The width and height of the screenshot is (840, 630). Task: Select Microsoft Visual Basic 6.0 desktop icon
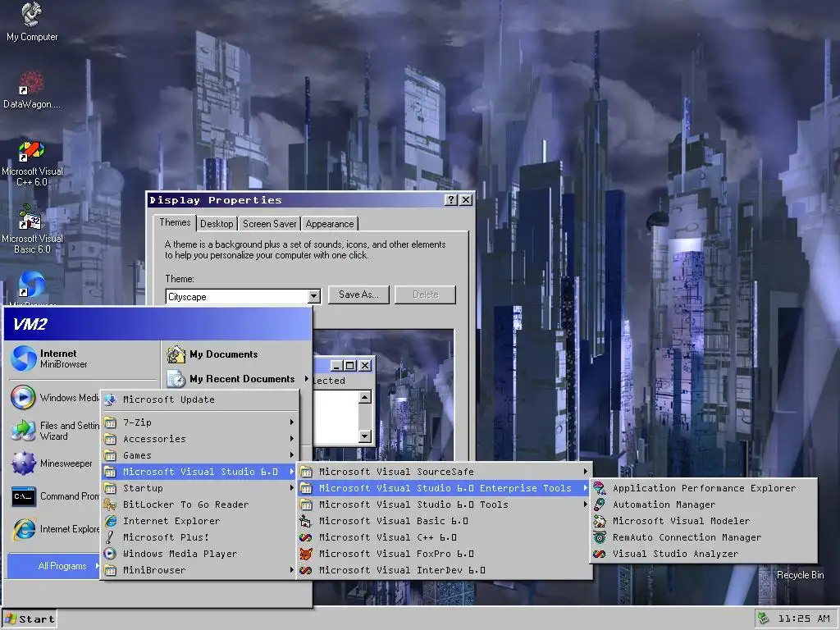[32, 230]
